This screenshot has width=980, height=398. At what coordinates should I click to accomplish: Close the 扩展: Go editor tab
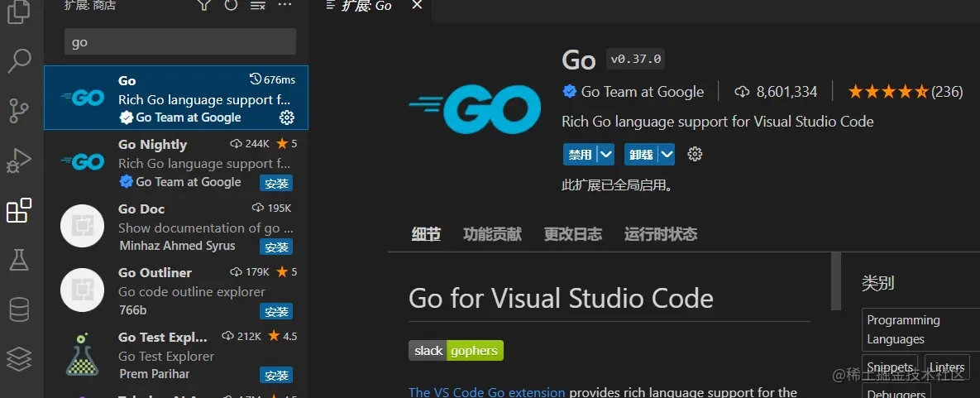point(417,5)
